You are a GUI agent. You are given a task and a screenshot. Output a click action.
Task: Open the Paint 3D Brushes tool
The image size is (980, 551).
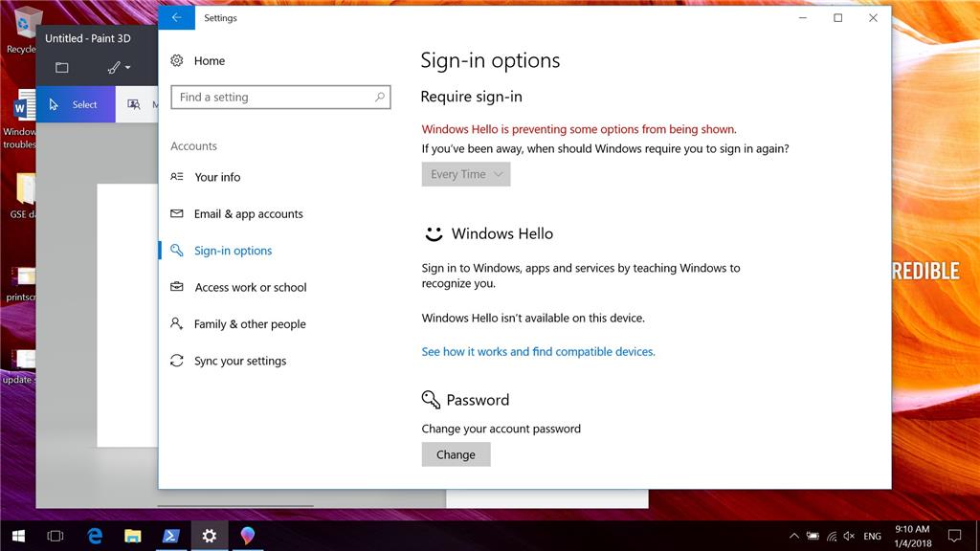pos(114,68)
